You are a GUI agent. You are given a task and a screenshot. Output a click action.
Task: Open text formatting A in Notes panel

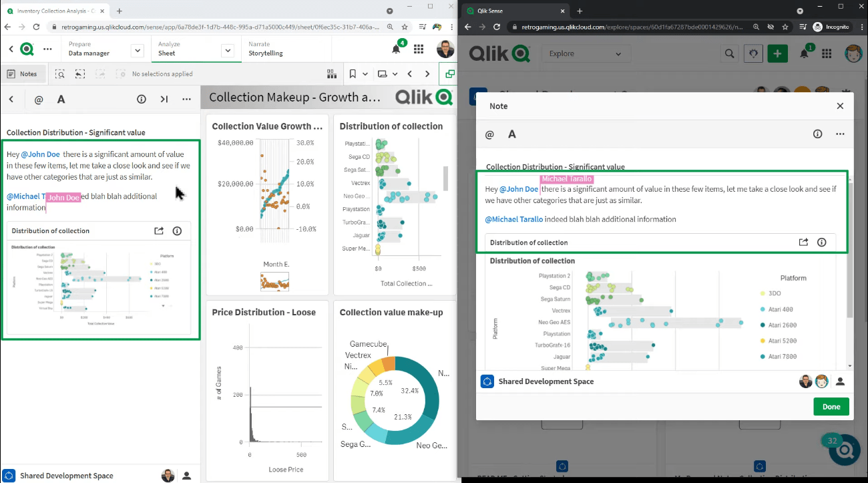click(x=61, y=99)
